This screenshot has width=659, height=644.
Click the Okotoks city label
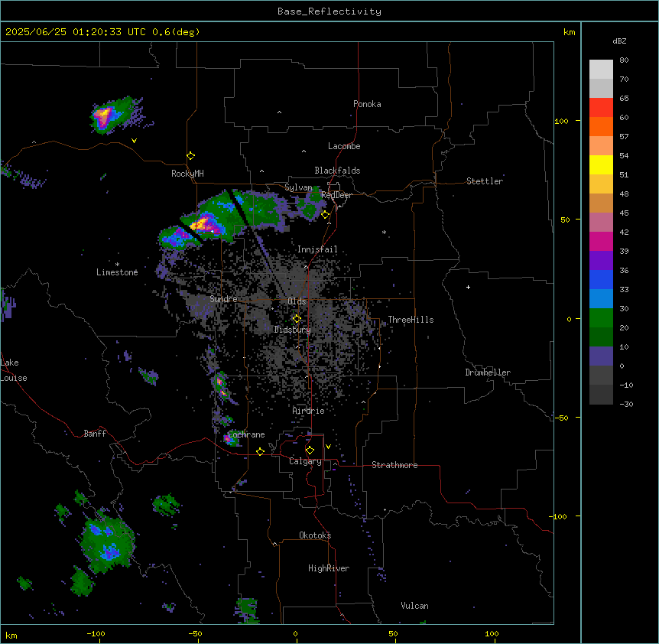pos(315,535)
